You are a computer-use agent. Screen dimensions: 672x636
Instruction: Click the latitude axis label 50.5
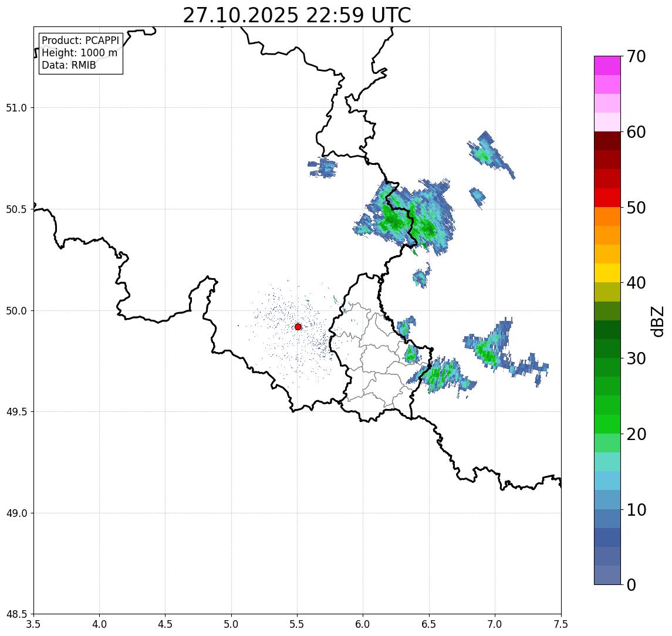pyautogui.click(x=16, y=209)
